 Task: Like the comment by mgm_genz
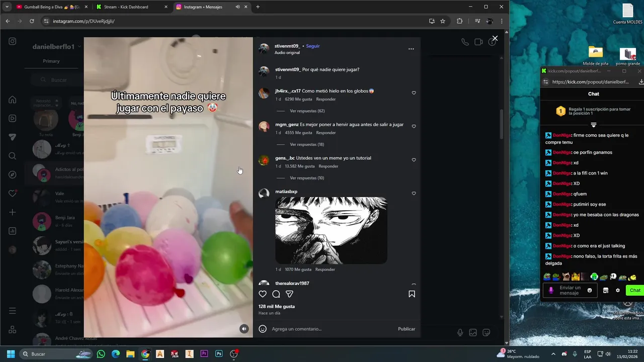[414, 127]
